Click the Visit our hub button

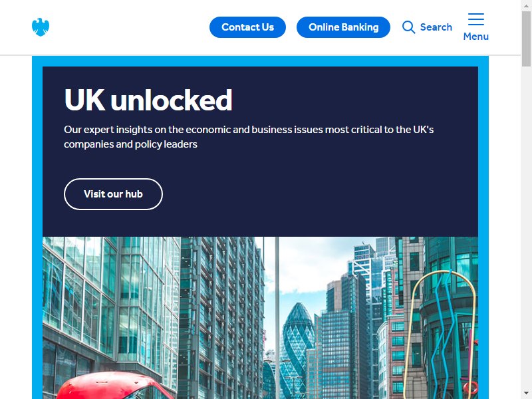click(x=113, y=194)
